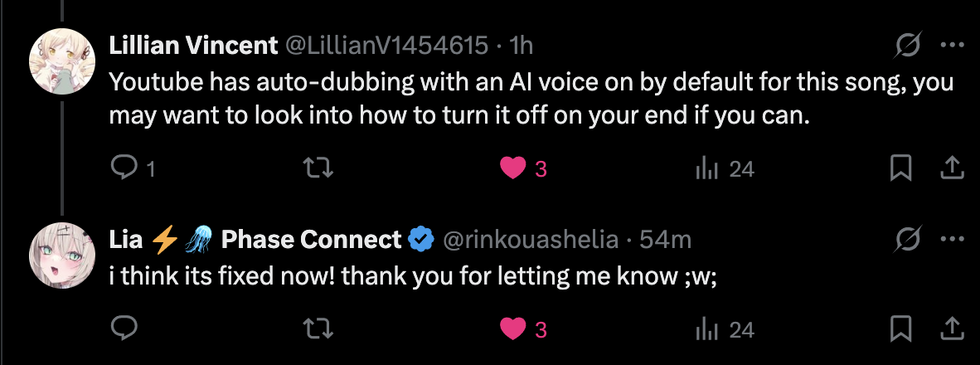Bookmark Lia's reply tweet
The width and height of the screenshot is (980, 365).
pyautogui.click(x=900, y=328)
